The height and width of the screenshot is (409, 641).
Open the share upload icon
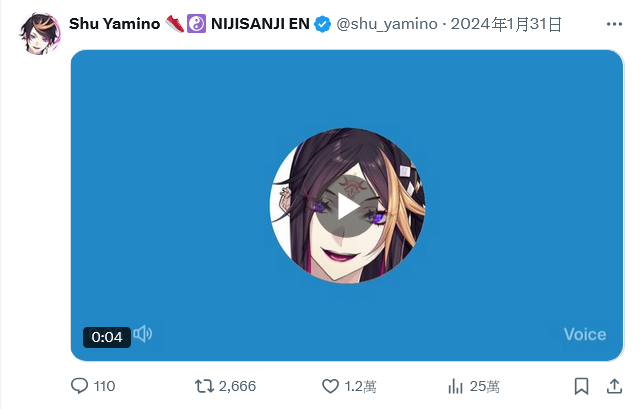(x=614, y=386)
